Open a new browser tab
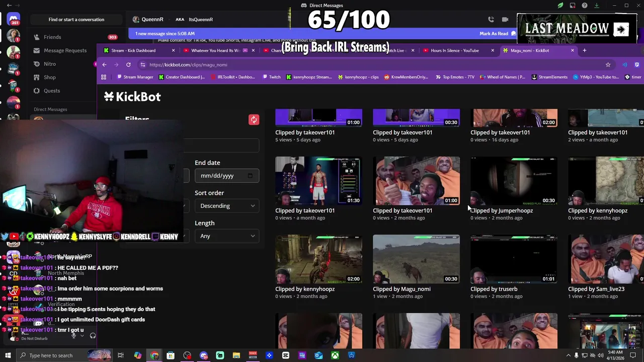The height and width of the screenshot is (362, 644). [584, 51]
